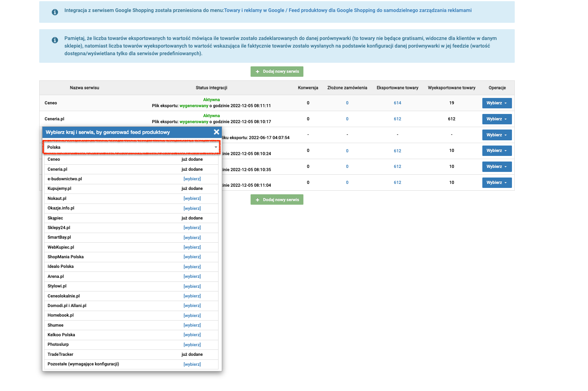Screen dimensions: 588x391
Task: Click Ceneria.pl service name in main table
Action: click(54, 119)
